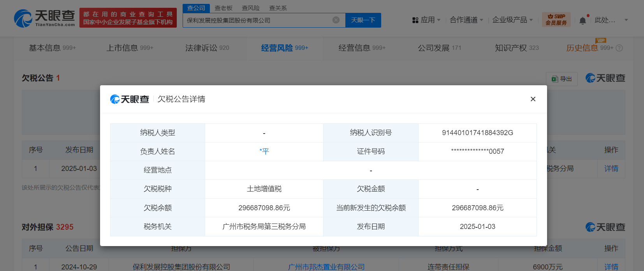
Task: Click the 应用 grid icon
Action: point(415,20)
